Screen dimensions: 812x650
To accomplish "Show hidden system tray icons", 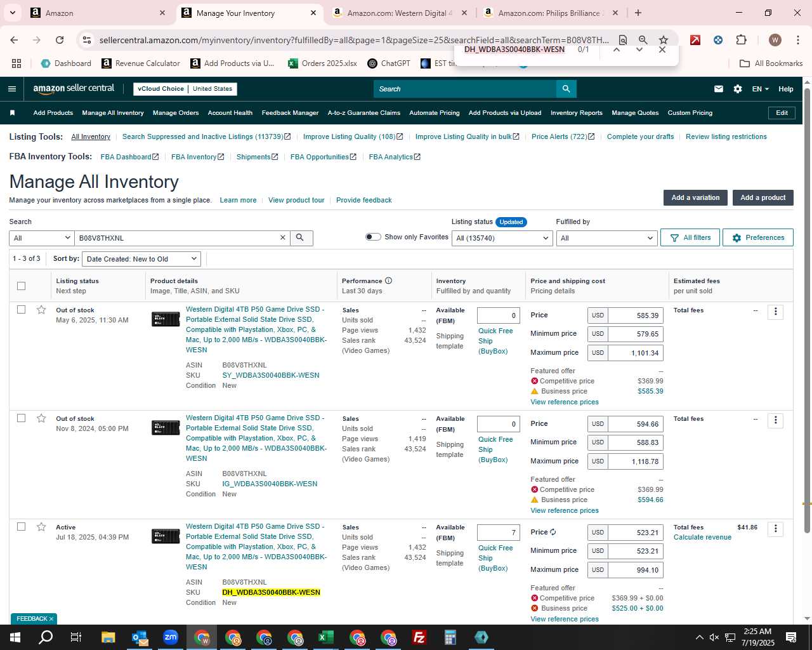I will point(699,637).
